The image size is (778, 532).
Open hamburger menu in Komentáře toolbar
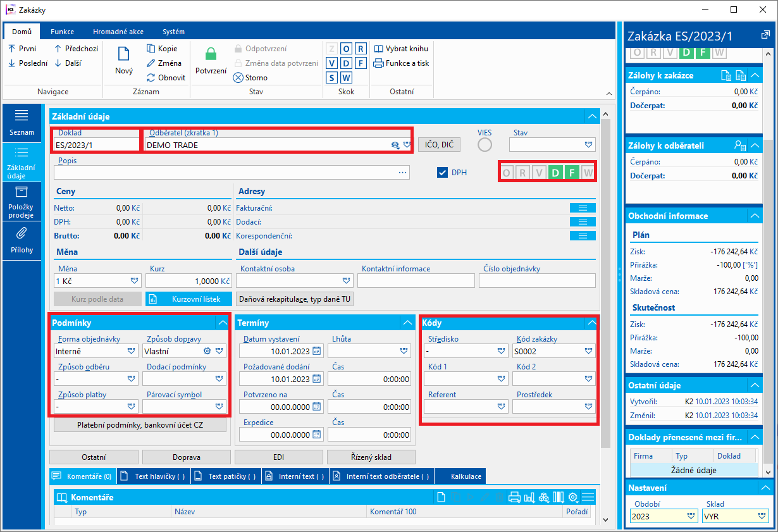point(588,497)
